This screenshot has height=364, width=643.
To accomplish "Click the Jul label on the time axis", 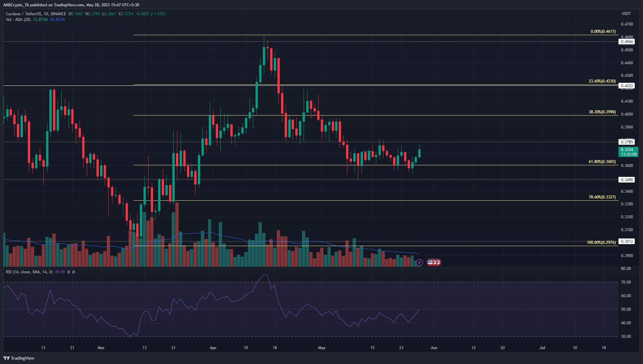I will [x=542, y=348].
